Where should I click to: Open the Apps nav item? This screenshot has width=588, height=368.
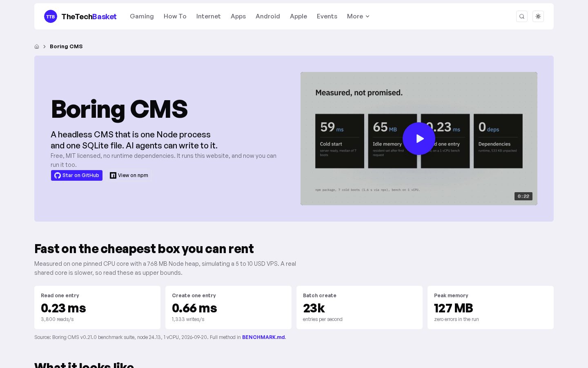coord(238,16)
